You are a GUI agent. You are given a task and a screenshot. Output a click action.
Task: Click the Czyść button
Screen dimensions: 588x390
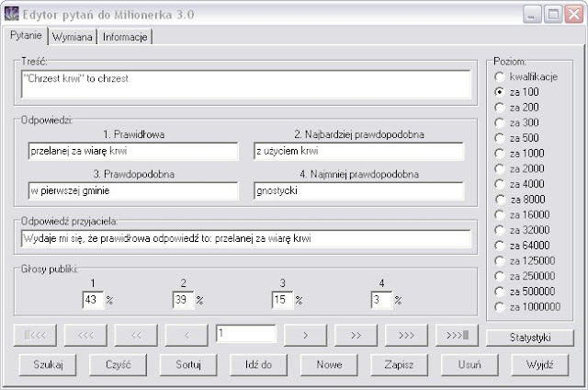pyautogui.click(x=119, y=364)
